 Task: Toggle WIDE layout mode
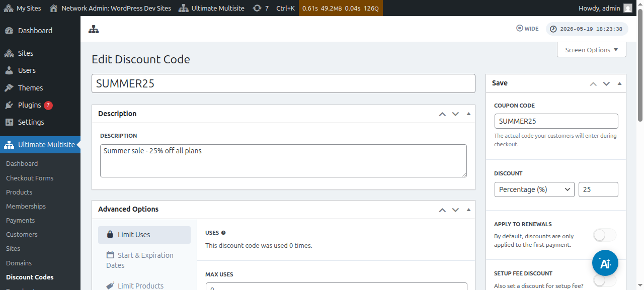point(527,29)
